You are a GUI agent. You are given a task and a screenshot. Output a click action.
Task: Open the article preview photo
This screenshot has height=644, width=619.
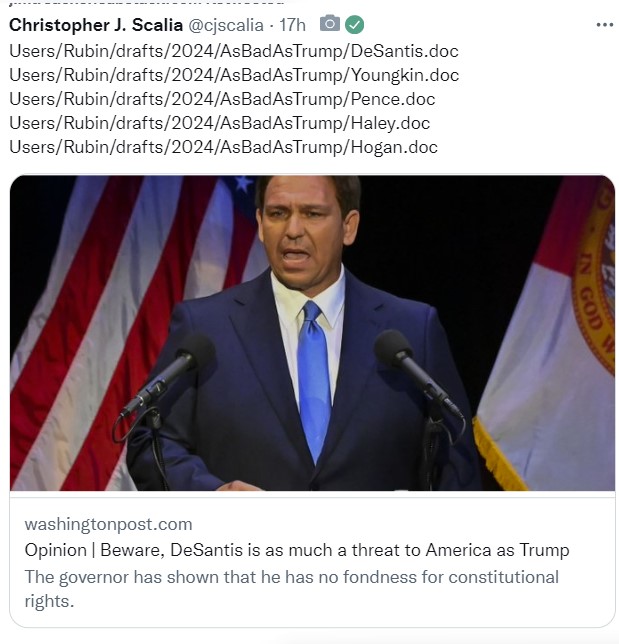pos(312,333)
